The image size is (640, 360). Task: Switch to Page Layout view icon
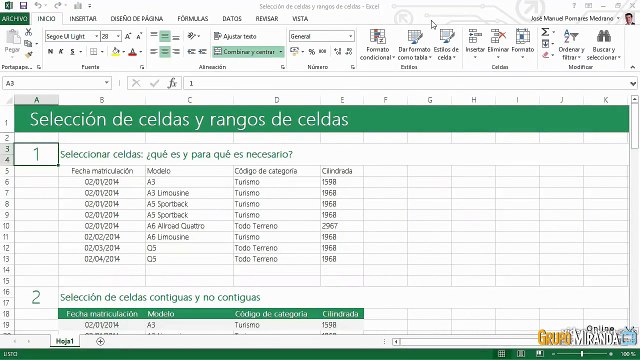point(521,353)
